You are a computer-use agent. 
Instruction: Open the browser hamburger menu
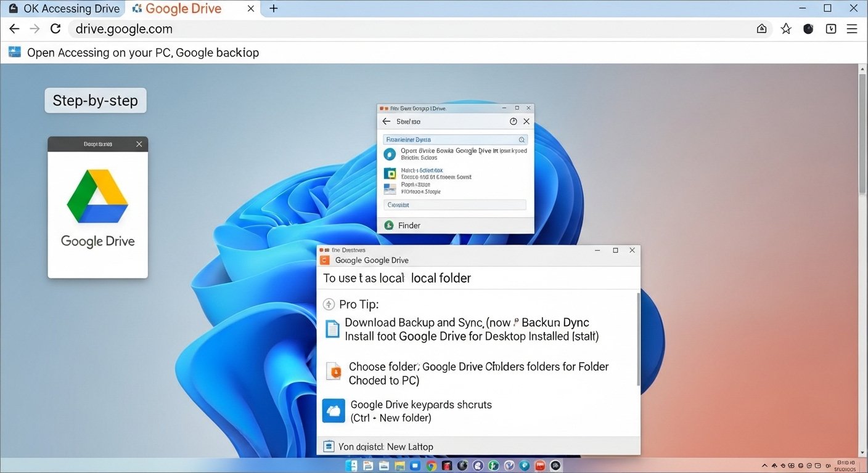click(852, 29)
